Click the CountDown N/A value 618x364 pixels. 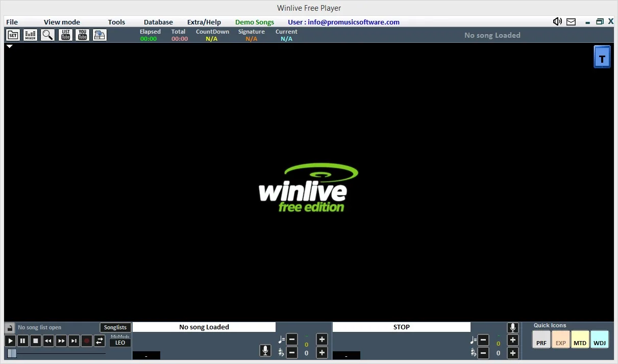(212, 39)
